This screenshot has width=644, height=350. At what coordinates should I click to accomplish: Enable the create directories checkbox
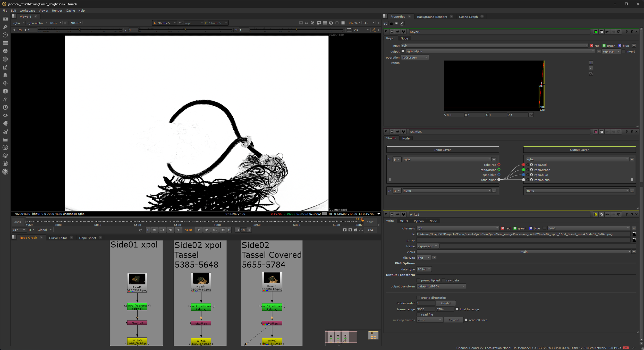pos(418,298)
